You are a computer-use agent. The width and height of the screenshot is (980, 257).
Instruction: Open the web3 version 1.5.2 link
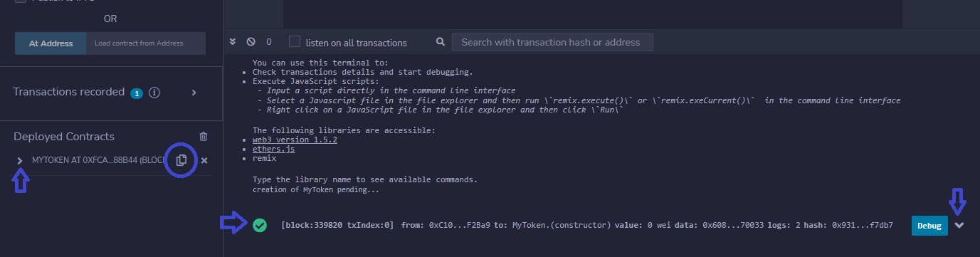pyautogui.click(x=295, y=140)
